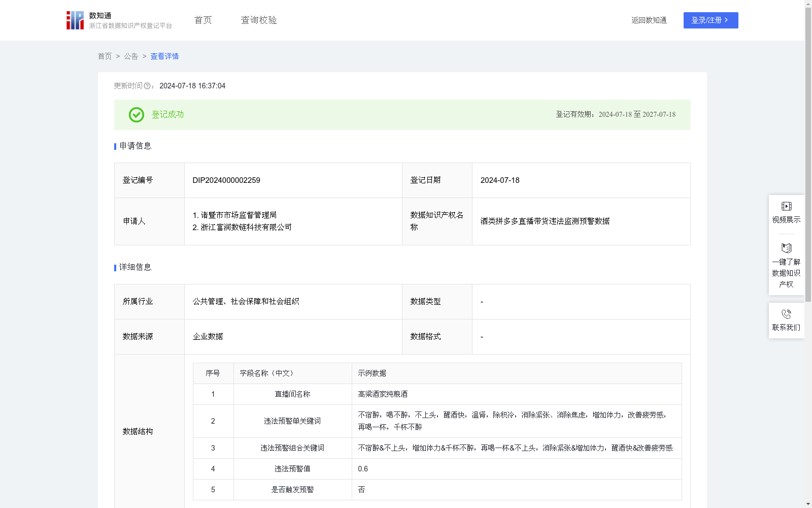
Task: Open the 查询校验 navigation menu item
Action: [x=259, y=20]
